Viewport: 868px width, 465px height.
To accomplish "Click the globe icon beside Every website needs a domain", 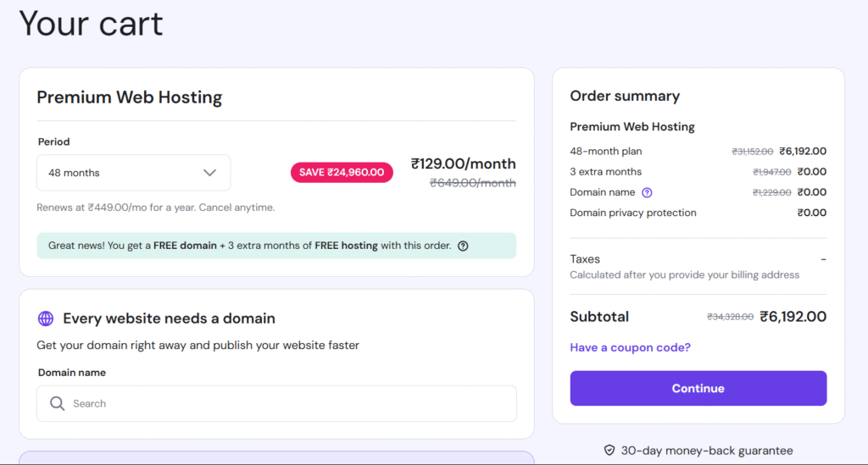I will [x=46, y=318].
